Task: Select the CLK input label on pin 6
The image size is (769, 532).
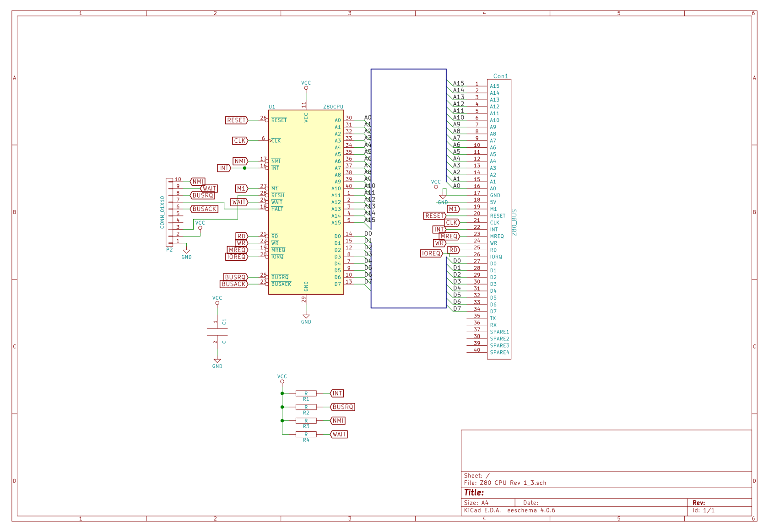Action: [239, 141]
